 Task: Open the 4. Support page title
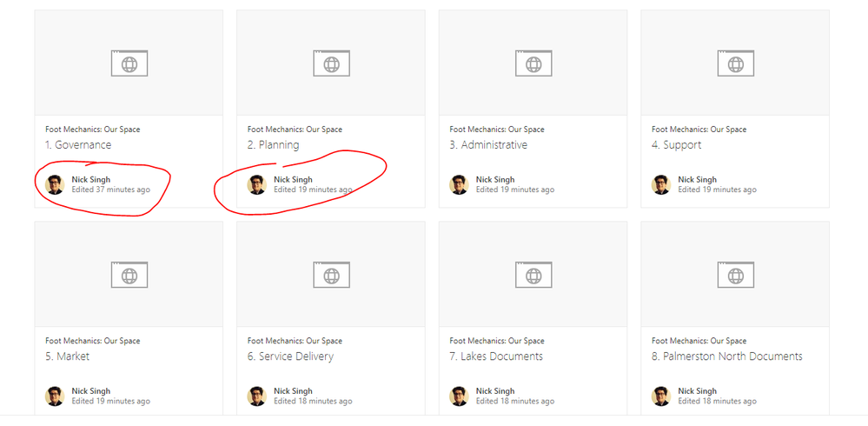677,145
